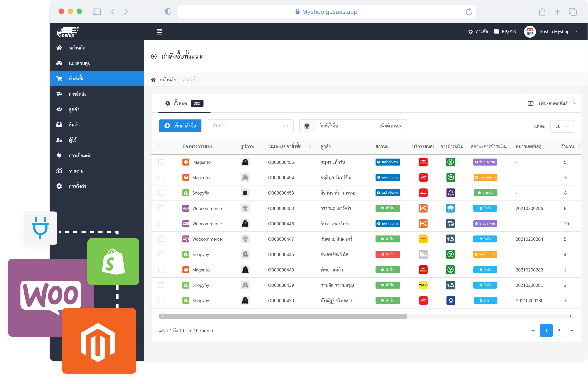Toggle the browser sidebar icon
The height and width of the screenshot is (384, 588).
(x=97, y=12)
